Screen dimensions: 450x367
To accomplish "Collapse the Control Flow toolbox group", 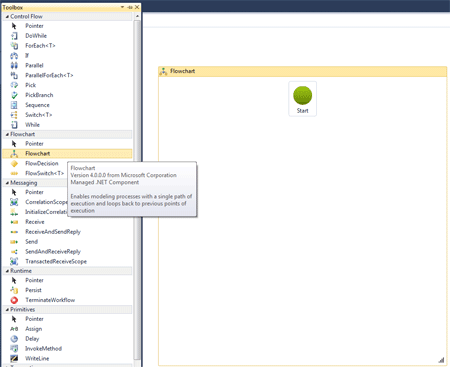I will [7, 16].
